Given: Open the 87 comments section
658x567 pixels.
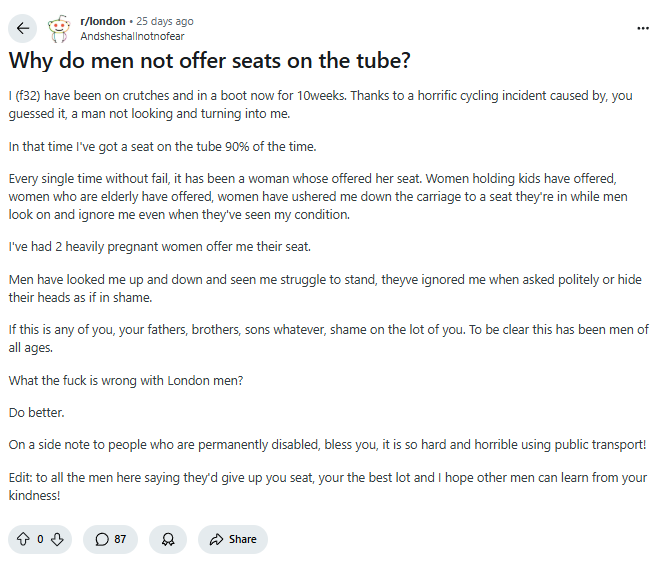Looking at the screenshot, I should coord(110,539).
